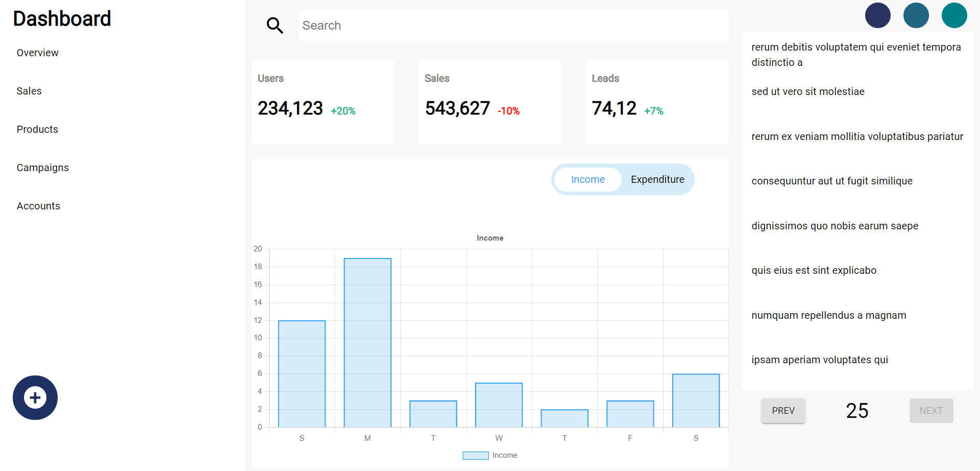The image size is (980, 471).
Task: Click the teal avatar circle
Action: click(916, 15)
